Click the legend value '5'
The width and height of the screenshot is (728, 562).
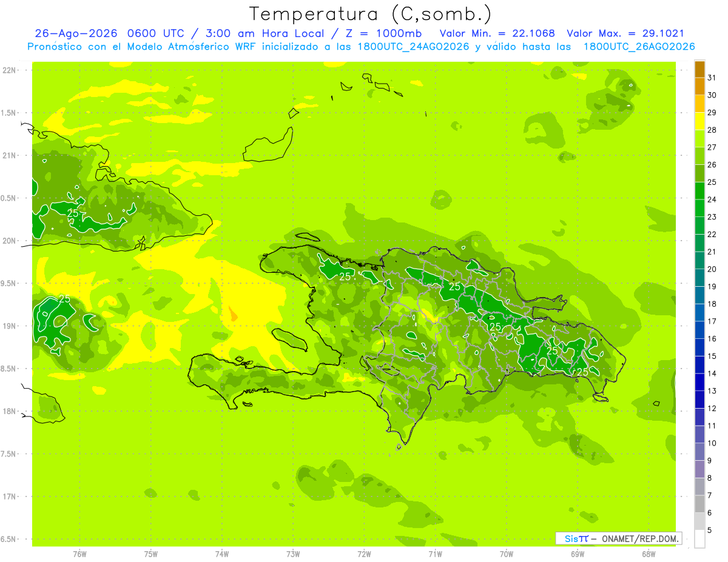pyautogui.click(x=710, y=530)
